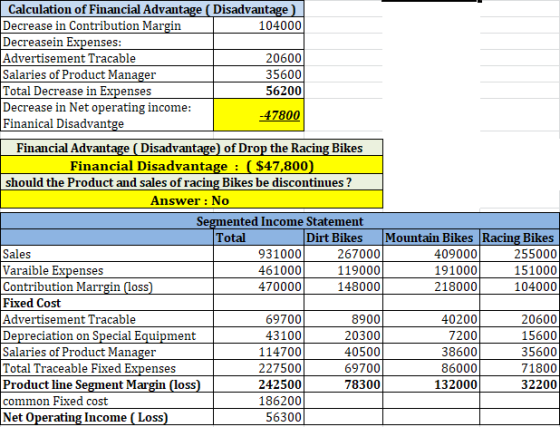Select 'Decrease in Net operating income' label cell
This screenshot has width=560, height=427.
click(x=107, y=115)
